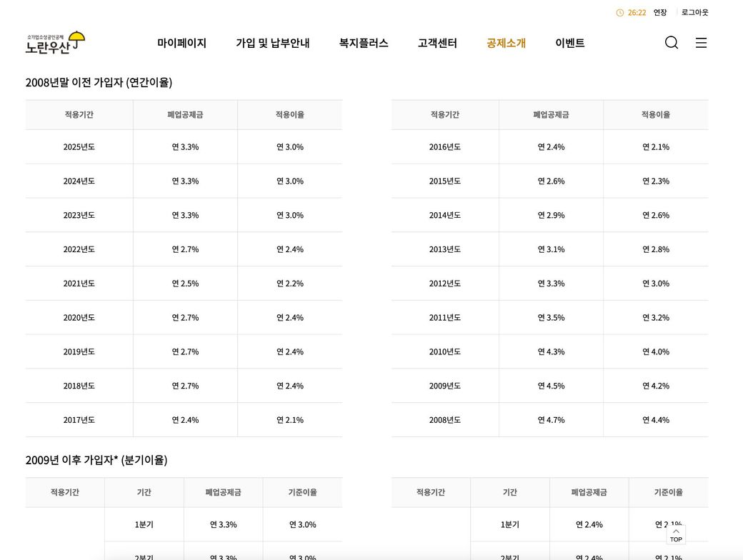Click the 2008년말 이전 가입자 heading
This screenshot has height=560, width=743.
tap(99, 82)
